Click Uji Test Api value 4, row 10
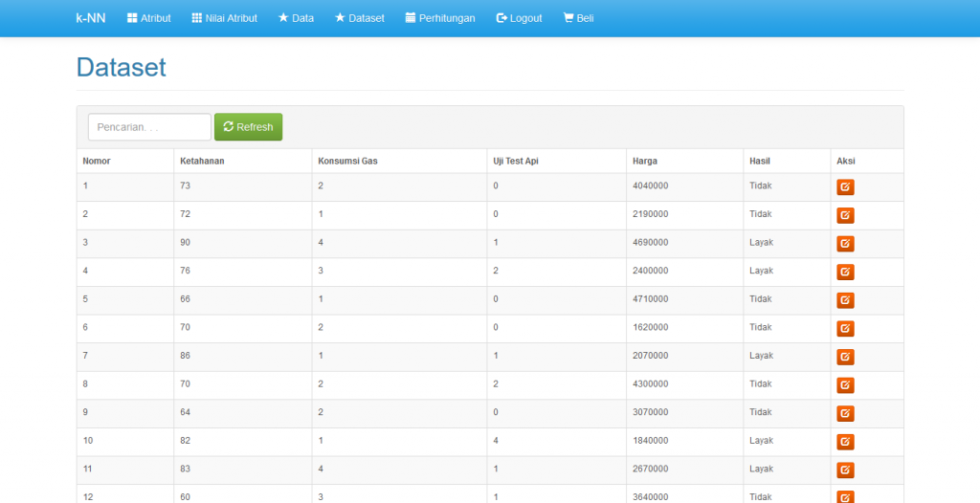980x503 pixels. [x=496, y=441]
